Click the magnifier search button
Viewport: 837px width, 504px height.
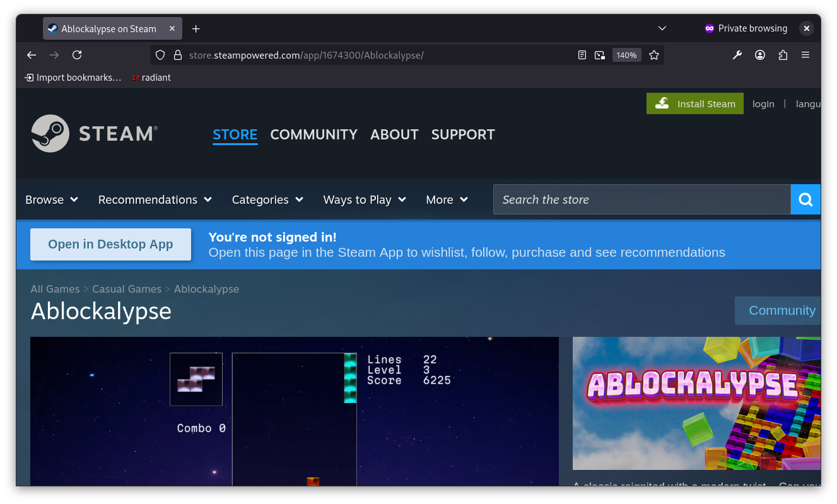pyautogui.click(x=805, y=199)
